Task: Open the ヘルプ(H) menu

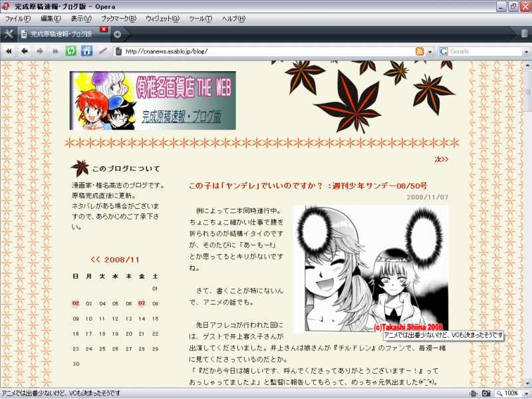Action: (x=234, y=19)
